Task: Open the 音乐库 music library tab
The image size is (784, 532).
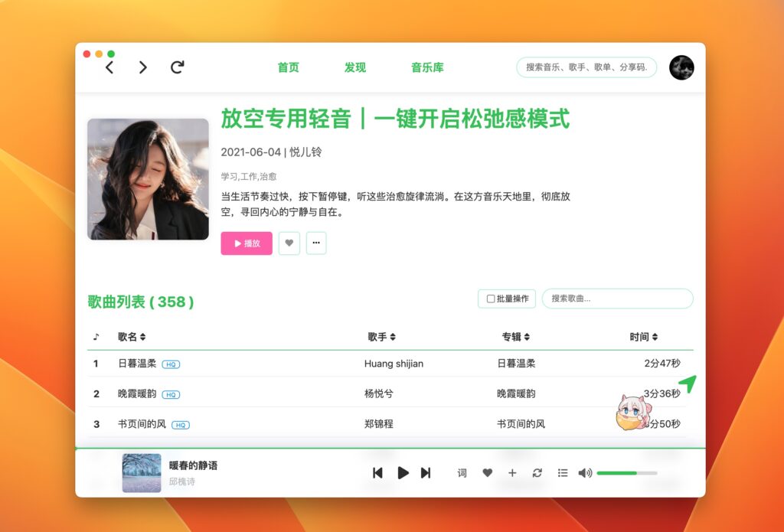Action: point(427,67)
